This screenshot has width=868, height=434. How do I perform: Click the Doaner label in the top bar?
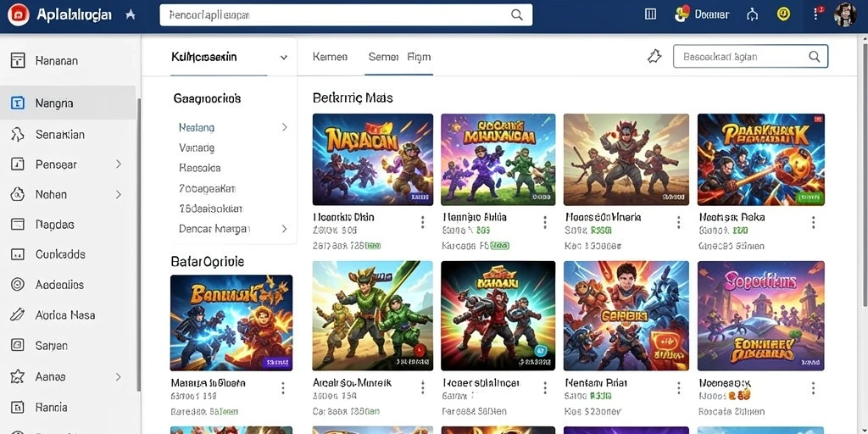pyautogui.click(x=711, y=14)
